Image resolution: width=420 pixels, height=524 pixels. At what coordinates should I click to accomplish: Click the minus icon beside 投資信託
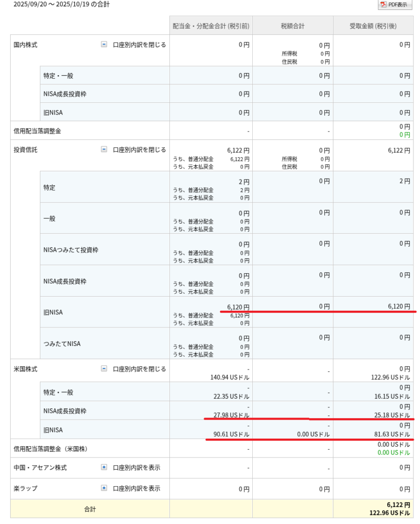pyautogui.click(x=104, y=149)
